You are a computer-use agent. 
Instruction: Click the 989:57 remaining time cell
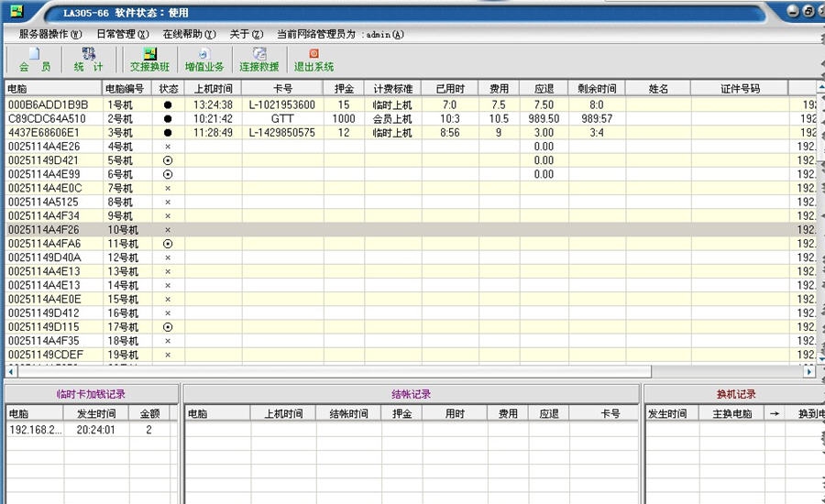click(597, 119)
